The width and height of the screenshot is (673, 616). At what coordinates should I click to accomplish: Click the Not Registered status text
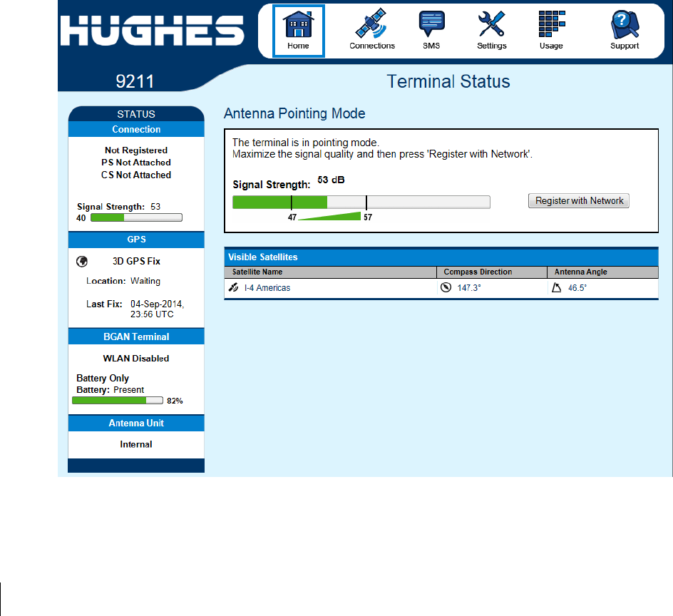point(136,150)
